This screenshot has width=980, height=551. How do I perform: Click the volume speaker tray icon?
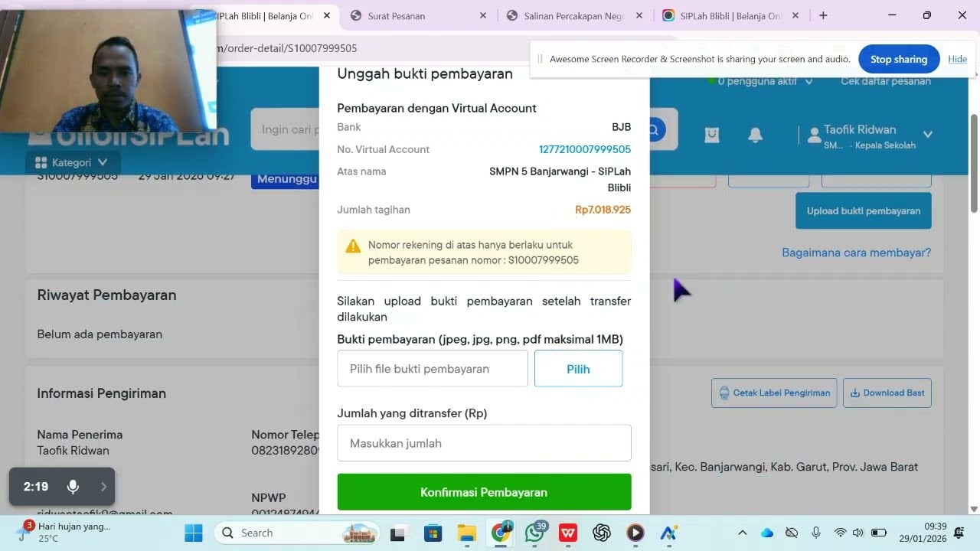click(x=857, y=533)
